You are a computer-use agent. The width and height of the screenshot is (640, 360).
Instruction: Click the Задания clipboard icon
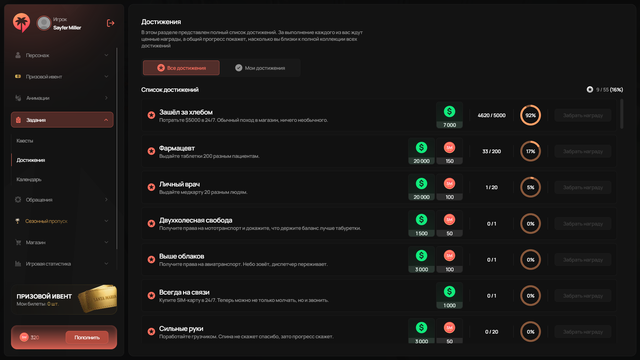click(18, 120)
